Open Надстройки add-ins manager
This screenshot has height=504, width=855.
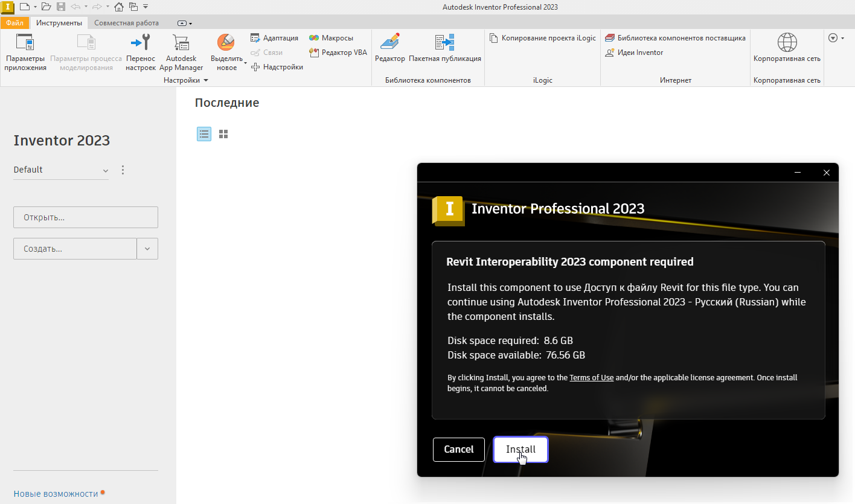tap(277, 67)
